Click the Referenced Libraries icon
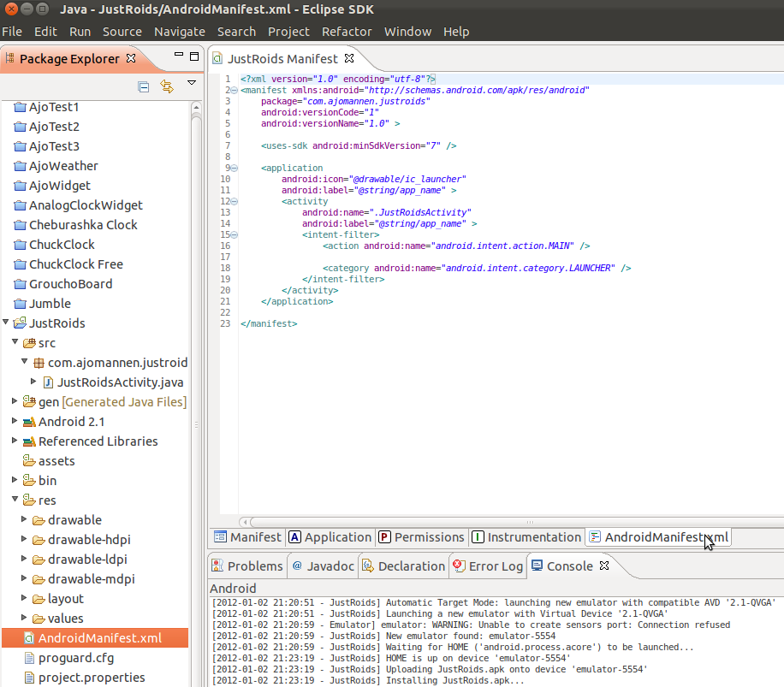This screenshot has height=687, width=784. (x=29, y=441)
